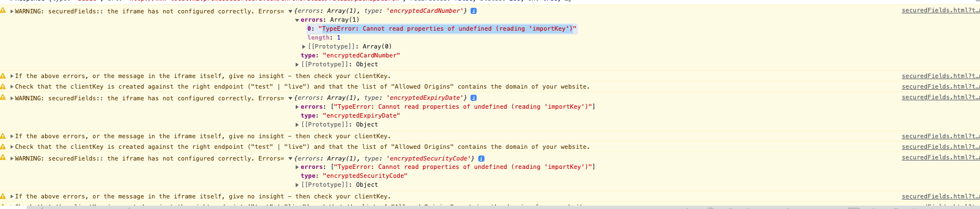
Task: Click the warning icon on the encryptedExpiryDate warning row
Action: point(3,98)
